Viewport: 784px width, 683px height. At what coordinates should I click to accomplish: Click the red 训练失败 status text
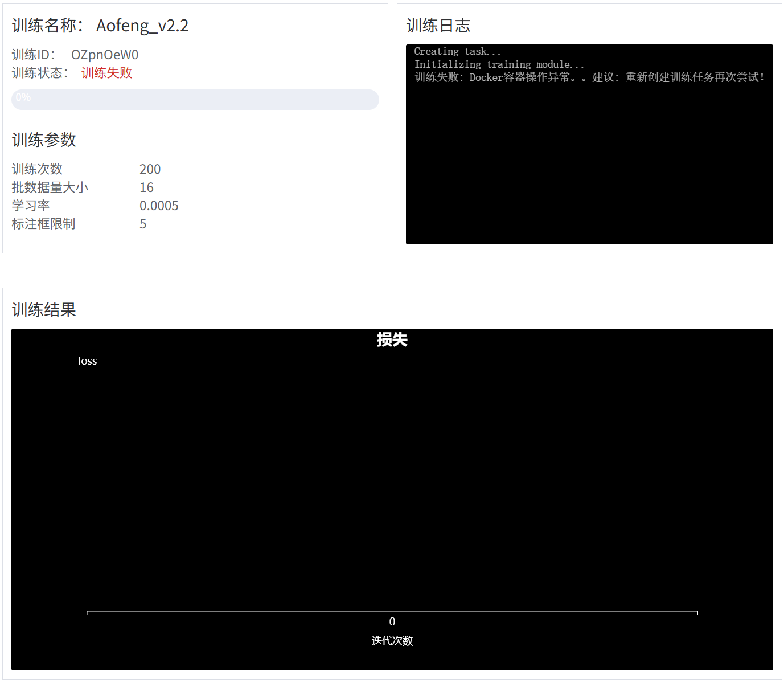(106, 73)
